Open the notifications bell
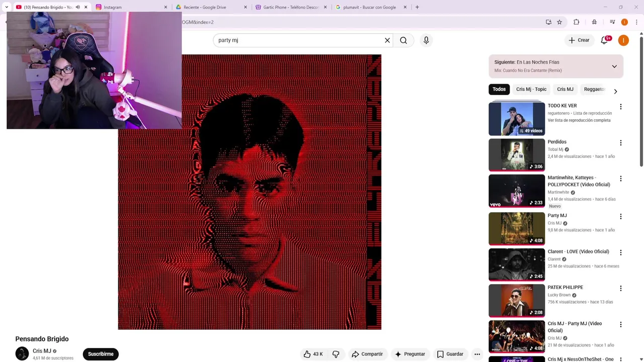The image size is (644, 362). coord(605,40)
